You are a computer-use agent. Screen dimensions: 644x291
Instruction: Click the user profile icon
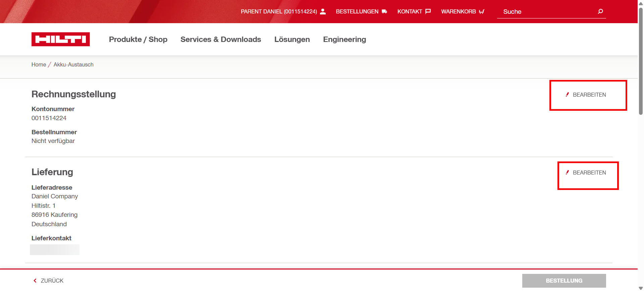pos(323,11)
